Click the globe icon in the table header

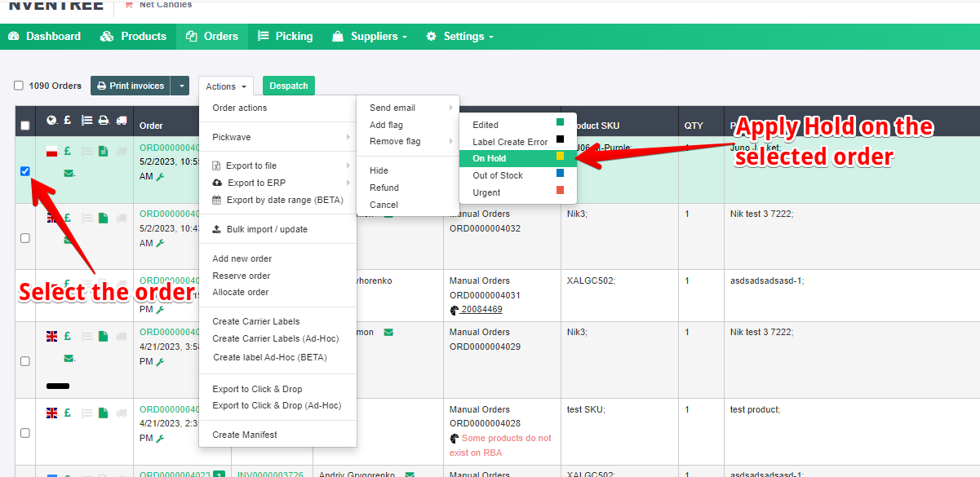[x=52, y=121]
